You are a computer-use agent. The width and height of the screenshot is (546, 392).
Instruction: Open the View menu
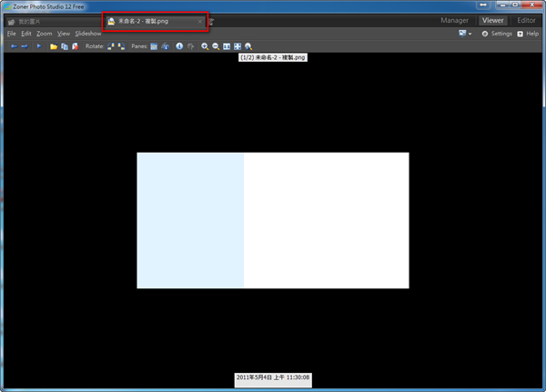click(x=64, y=34)
